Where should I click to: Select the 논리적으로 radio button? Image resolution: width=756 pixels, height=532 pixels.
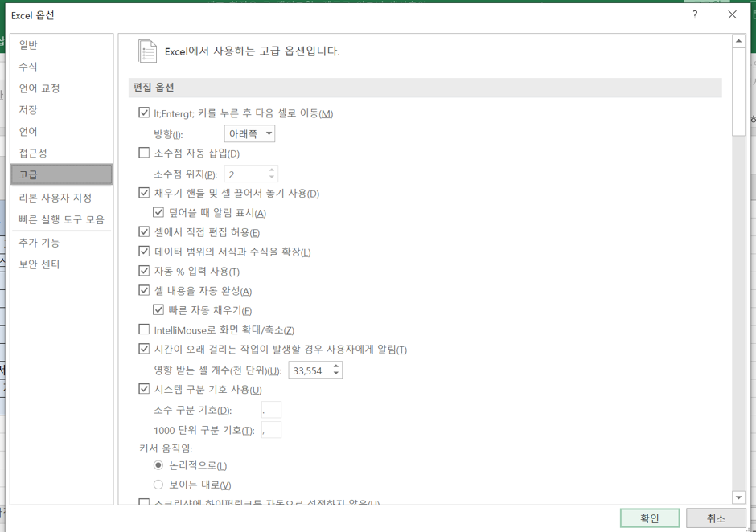[158, 465]
